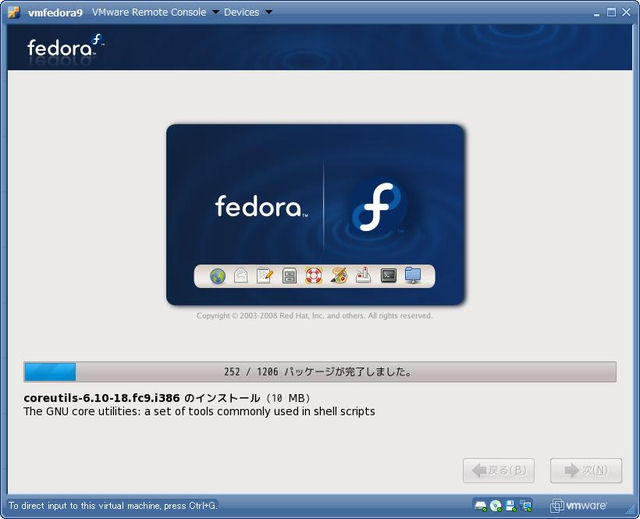
Task: Click the blue network folder icon
Action: (x=413, y=275)
